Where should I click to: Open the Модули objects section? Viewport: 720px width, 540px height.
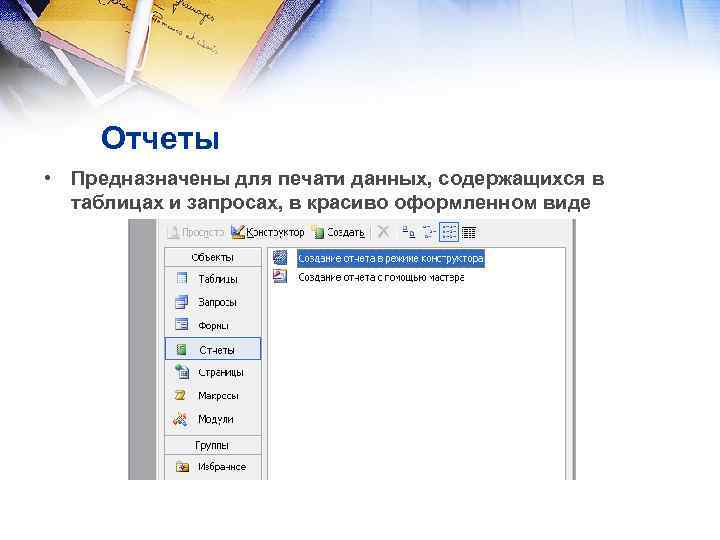213,419
